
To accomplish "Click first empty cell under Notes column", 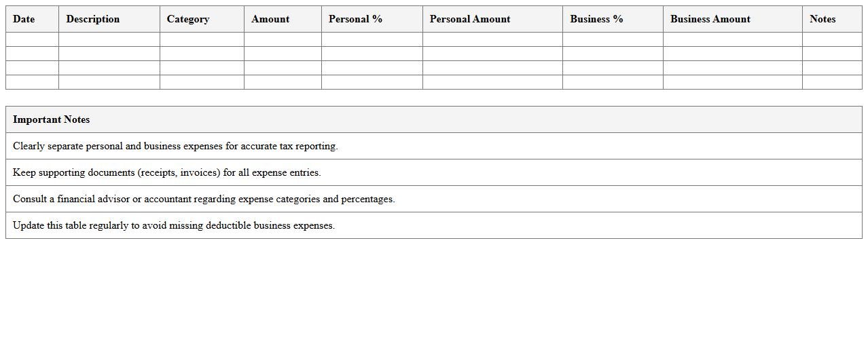I will click(x=832, y=39).
